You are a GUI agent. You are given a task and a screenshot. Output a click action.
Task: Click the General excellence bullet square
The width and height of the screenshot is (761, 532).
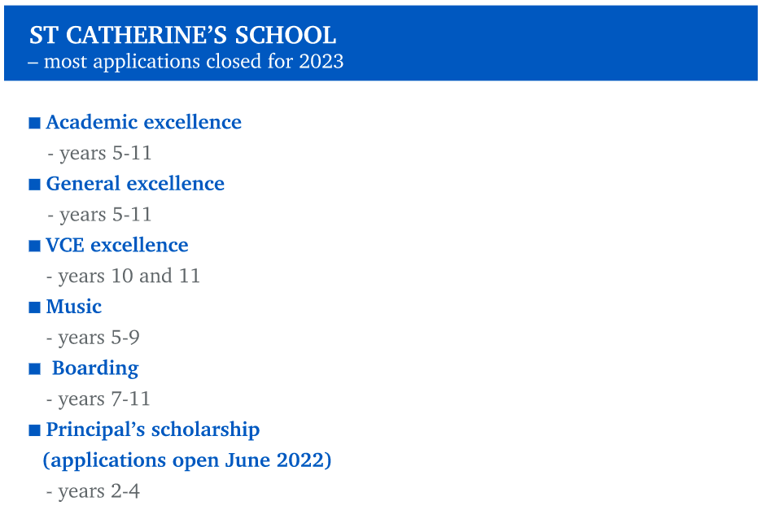point(34,185)
